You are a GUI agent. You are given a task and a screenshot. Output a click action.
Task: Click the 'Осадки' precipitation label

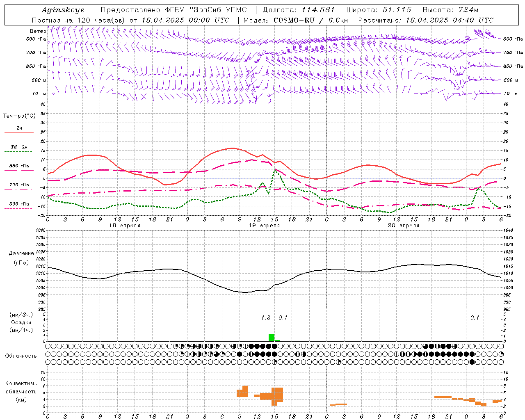coord(21,322)
